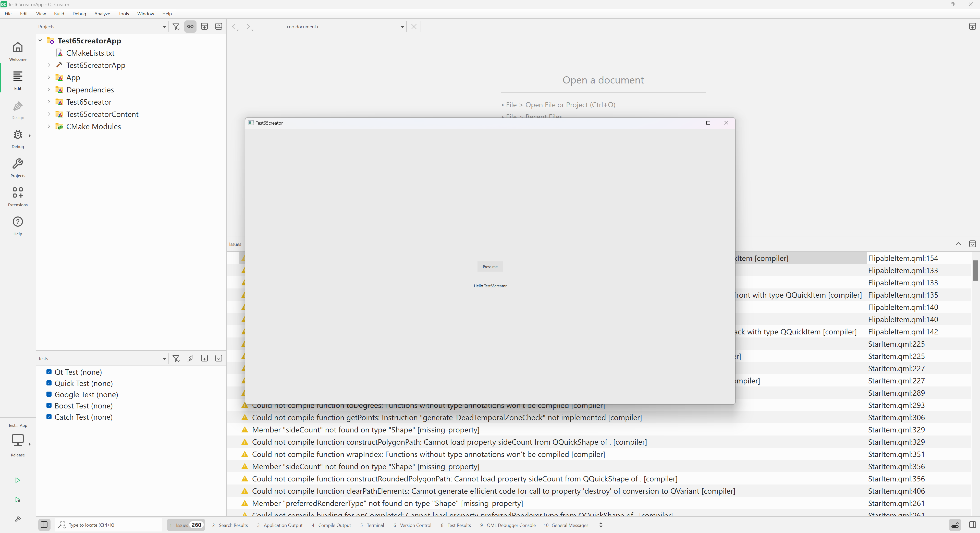Uncheck the Qt Test framework checkbox
This screenshot has height=533, width=980.
pyautogui.click(x=49, y=372)
